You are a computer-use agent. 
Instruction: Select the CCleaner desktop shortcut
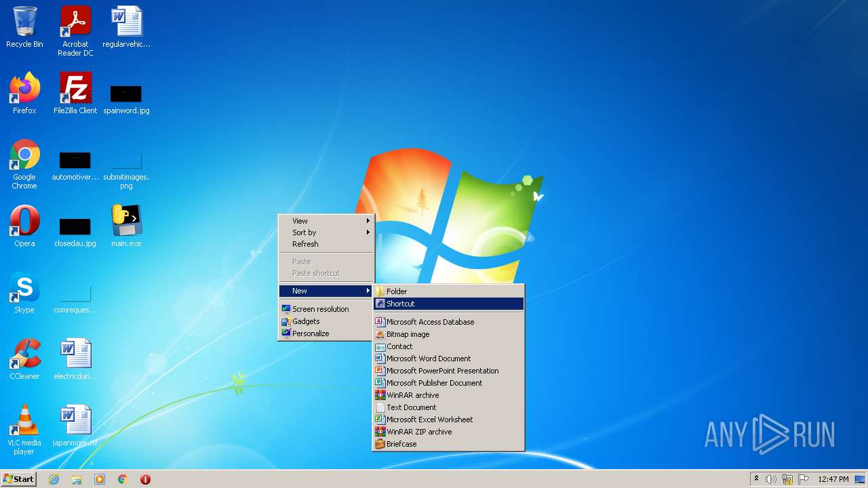[24, 359]
